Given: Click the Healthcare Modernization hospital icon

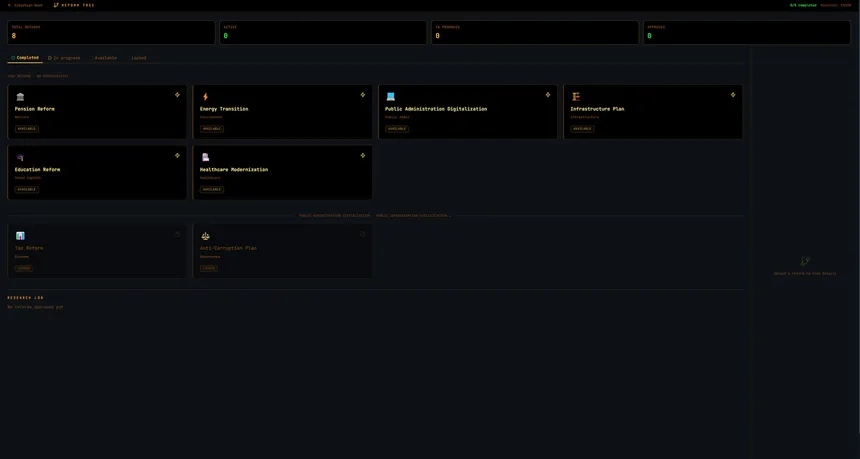Looking at the screenshot, I should click(x=206, y=157).
